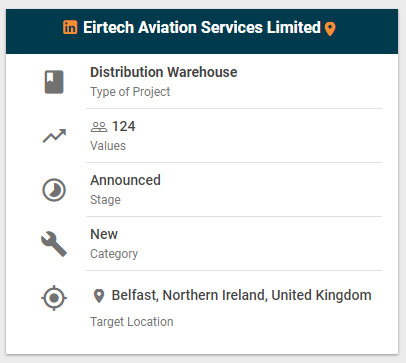This screenshot has width=406, height=363.
Task: Click the orange map pin beside company name
Action: (x=330, y=29)
